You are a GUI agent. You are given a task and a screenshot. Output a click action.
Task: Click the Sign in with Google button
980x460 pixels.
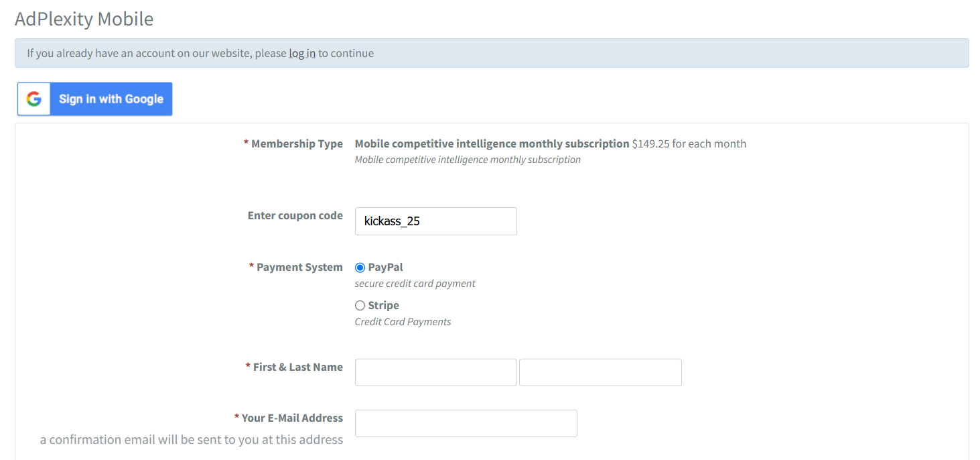click(94, 99)
